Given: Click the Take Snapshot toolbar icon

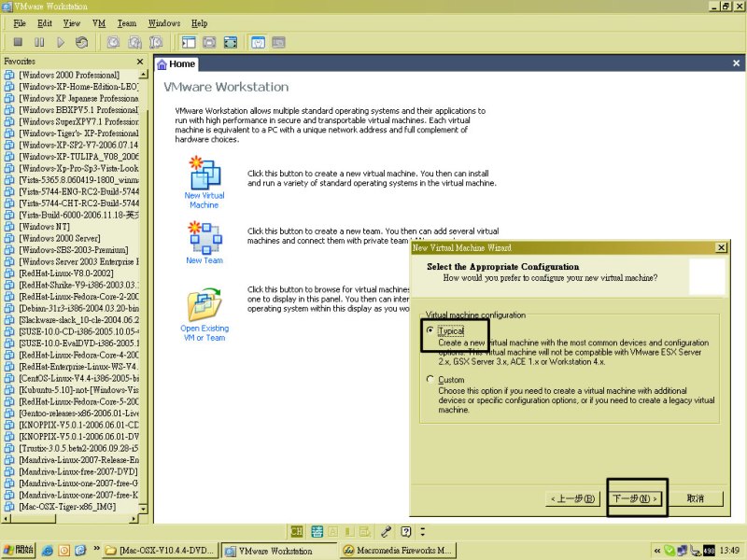Looking at the screenshot, I should 113,42.
